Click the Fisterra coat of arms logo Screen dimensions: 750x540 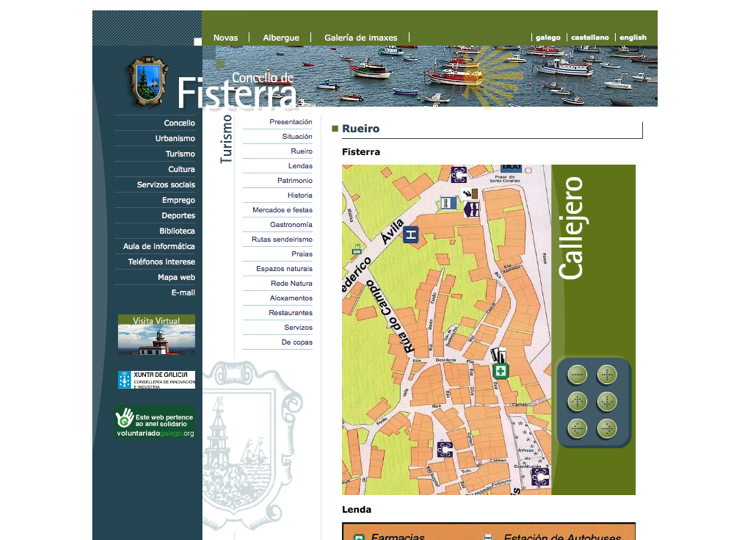pos(148,81)
